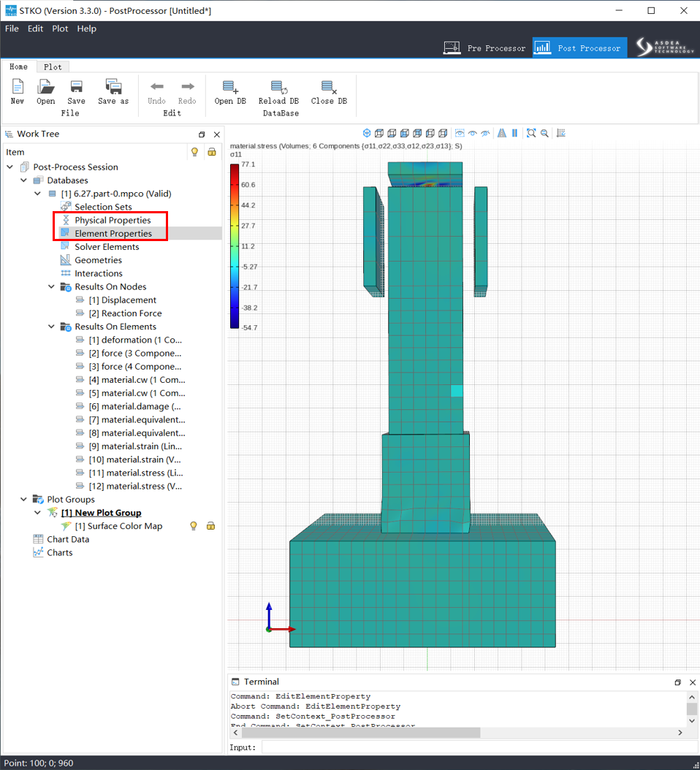The image size is (700, 770).
Task: Collapse the Results On Elements group
Action: [x=51, y=327]
